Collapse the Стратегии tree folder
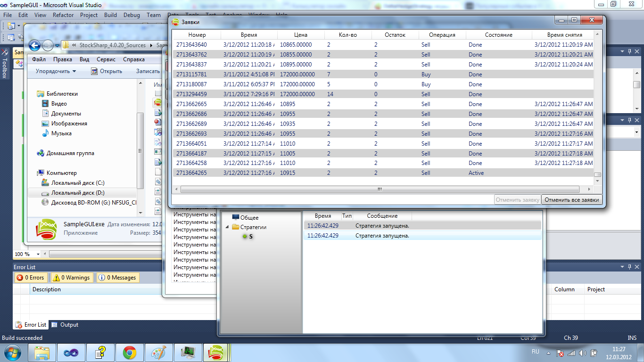Screen dimensions: 644x362 pos(228,227)
